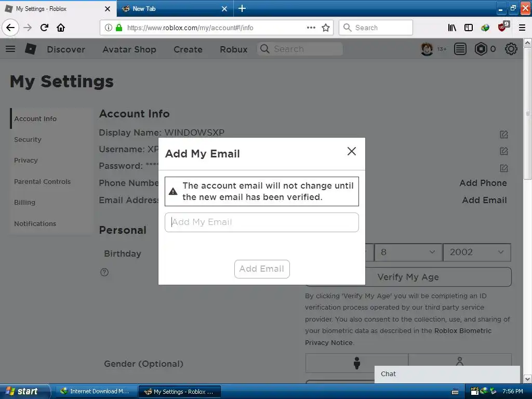Image resolution: width=532 pixels, height=399 pixels.
Task: Switch to the New Tab tab
Action: tap(175, 8)
